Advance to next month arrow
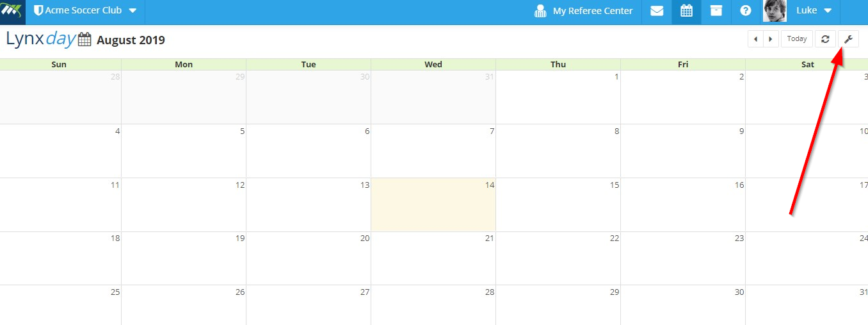The width and height of the screenshot is (868, 325). click(x=771, y=39)
